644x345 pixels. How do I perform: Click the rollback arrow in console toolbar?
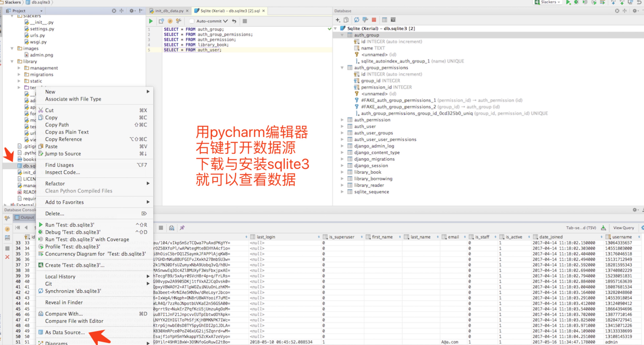[234, 21]
